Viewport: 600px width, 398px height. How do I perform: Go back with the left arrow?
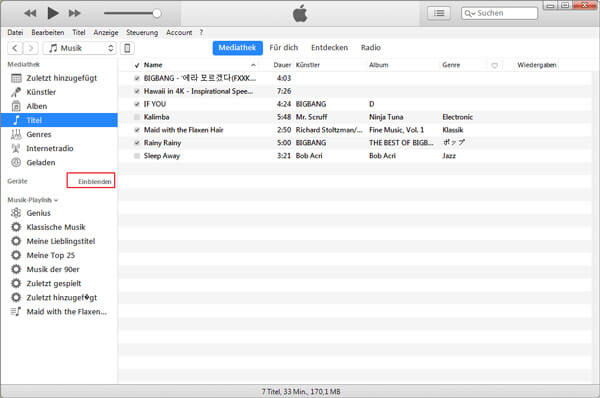point(15,48)
